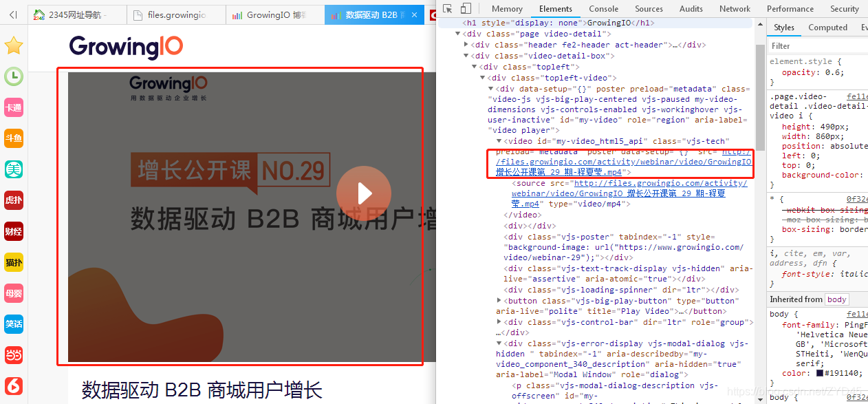Activate the DevTools inspect element picker
The width and height of the screenshot is (868, 404).
click(448, 9)
